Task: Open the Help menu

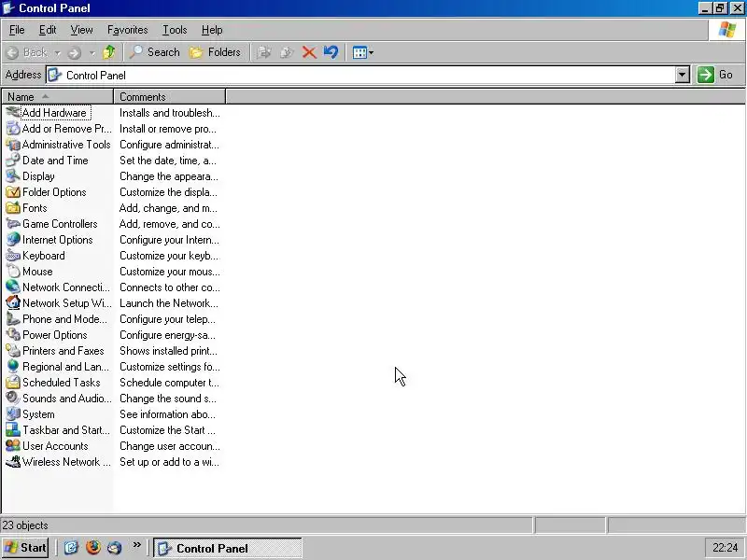Action: point(212,30)
